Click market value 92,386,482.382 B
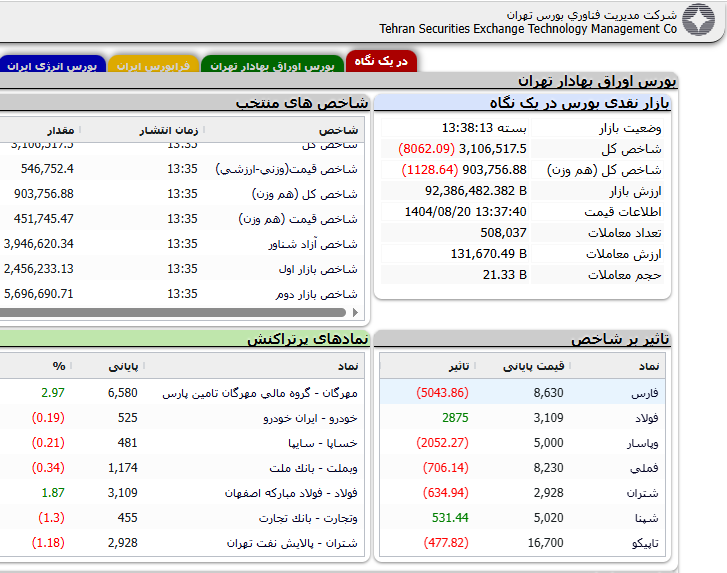The height and width of the screenshot is (573, 727). point(476,191)
